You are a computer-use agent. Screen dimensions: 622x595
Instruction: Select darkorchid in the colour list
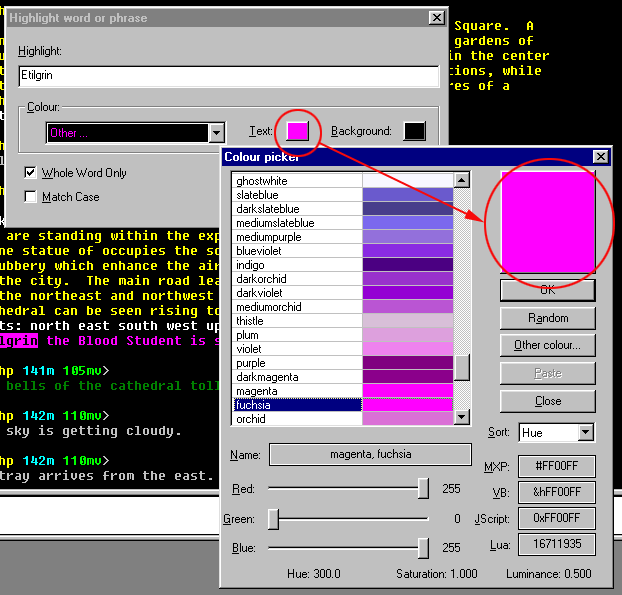tap(297, 279)
